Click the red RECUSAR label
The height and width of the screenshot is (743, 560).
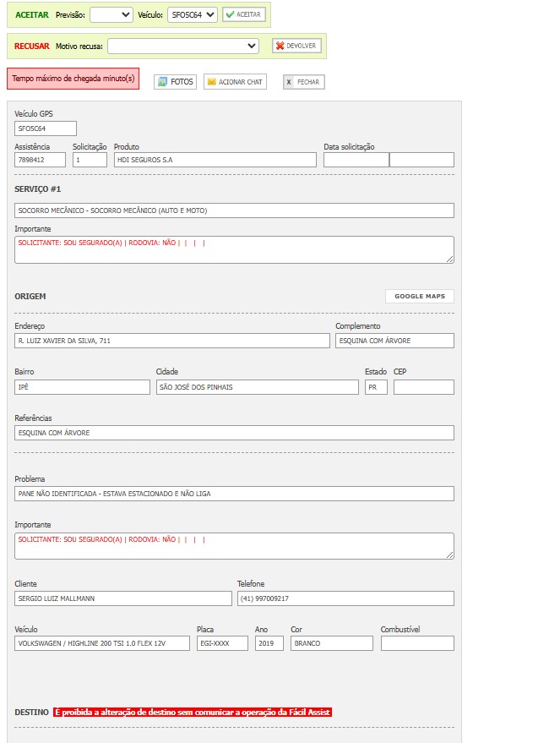click(x=32, y=46)
